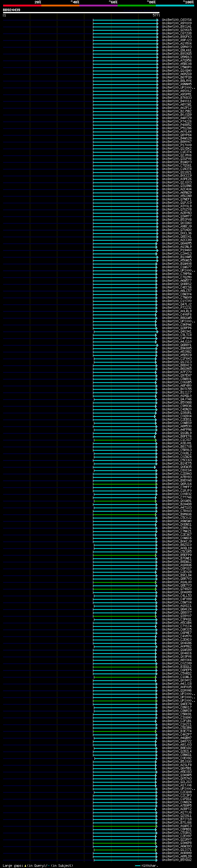Select hit label UniRef100_Q8DI41
Viewport: 197px width, 868px height.
[x=177, y=236]
